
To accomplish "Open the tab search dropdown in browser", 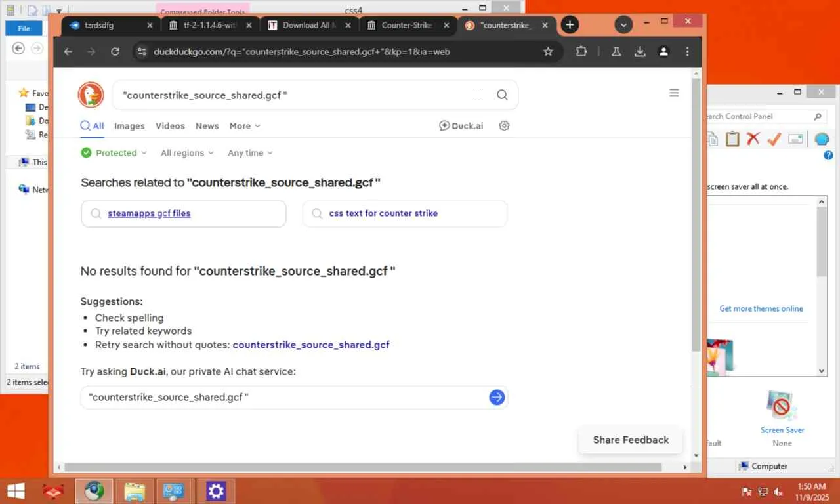I will coord(623,25).
